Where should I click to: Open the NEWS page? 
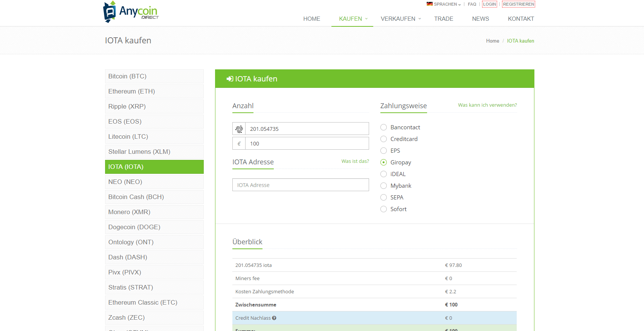pyautogui.click(x=481, y=19)
